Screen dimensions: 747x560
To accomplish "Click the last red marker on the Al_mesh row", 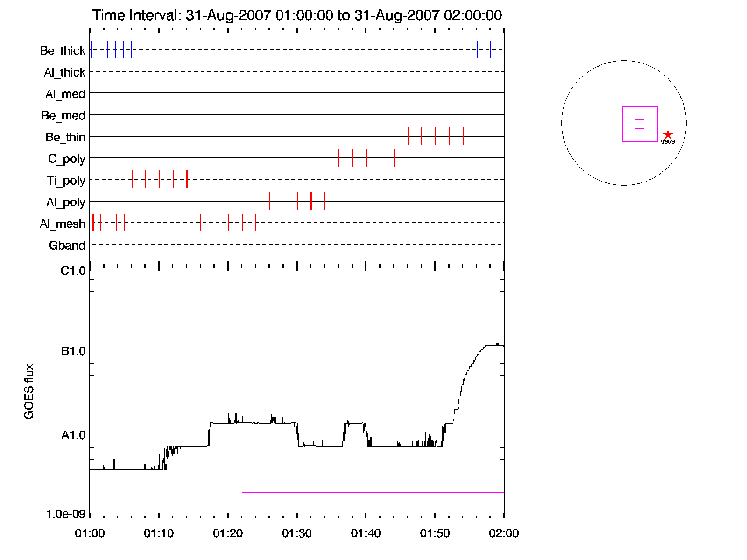I will 256,223.
